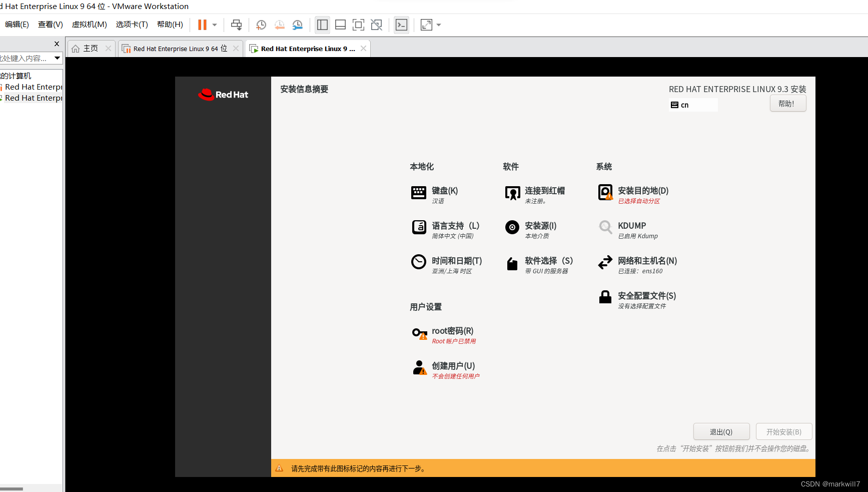Click the Revert to snapshot icon
868x492 pixels.
[x=279, y=25]
